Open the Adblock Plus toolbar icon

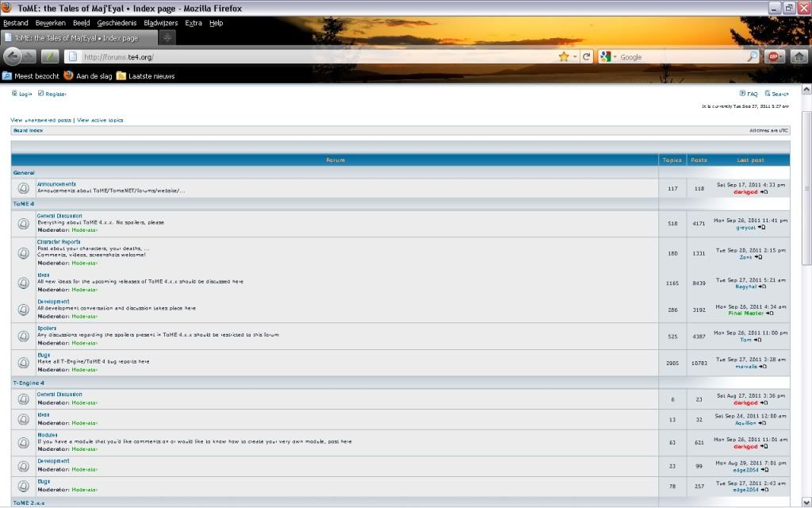click(x=772, y=56)
